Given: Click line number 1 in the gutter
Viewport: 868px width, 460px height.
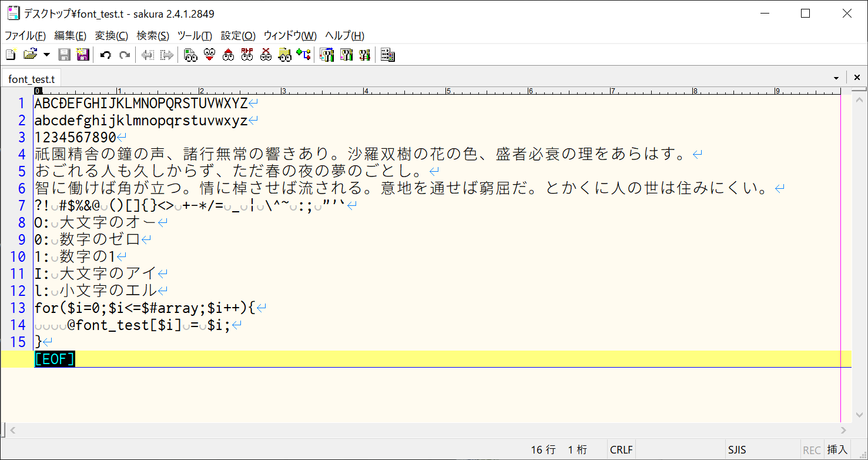Looking at the screenshot, I should click(22, 103).
